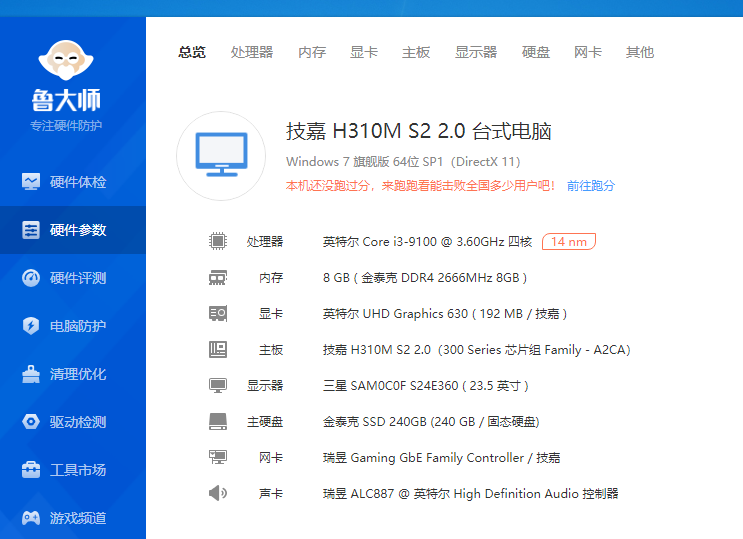This screenshot has width=743, height=539.
Task: Open 硬件体检 sidebar icon
Action: click(31, 182)
